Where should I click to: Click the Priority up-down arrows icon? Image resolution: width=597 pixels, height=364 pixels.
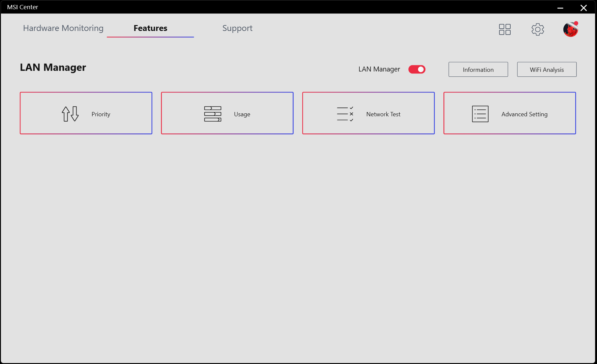coord(70,114)
